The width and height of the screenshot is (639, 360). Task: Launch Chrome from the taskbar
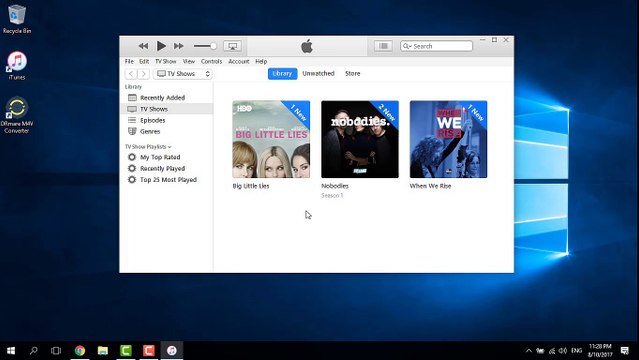coord(80,351)
